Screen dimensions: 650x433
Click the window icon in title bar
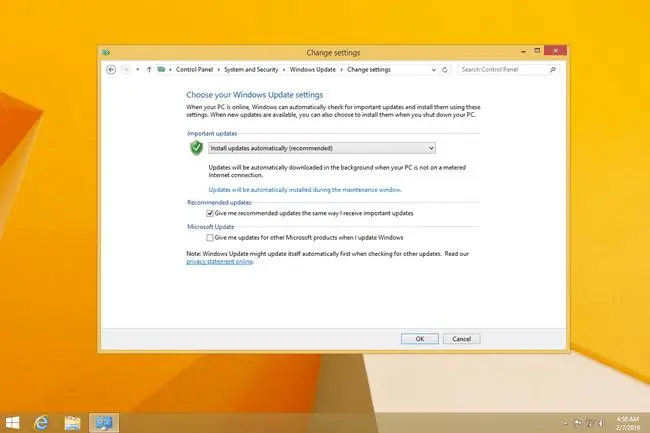pos(106,52)
